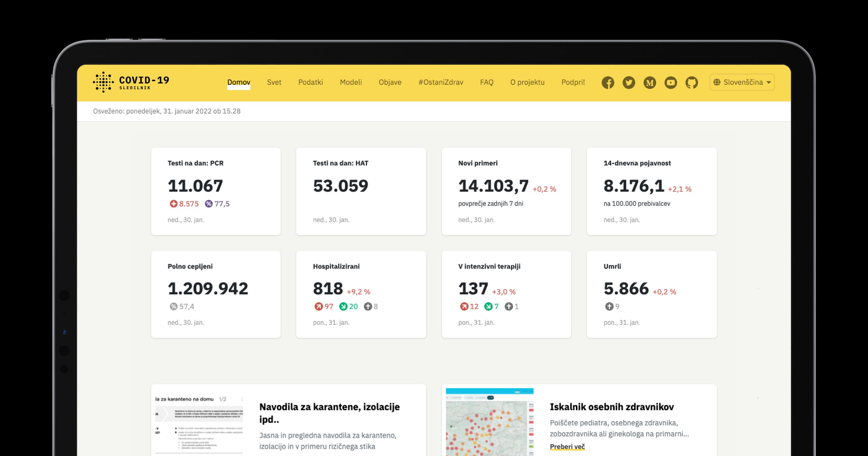Select the Domov navigation tab
The height and width of the screenshot is (456, 868).
(239, 82)
